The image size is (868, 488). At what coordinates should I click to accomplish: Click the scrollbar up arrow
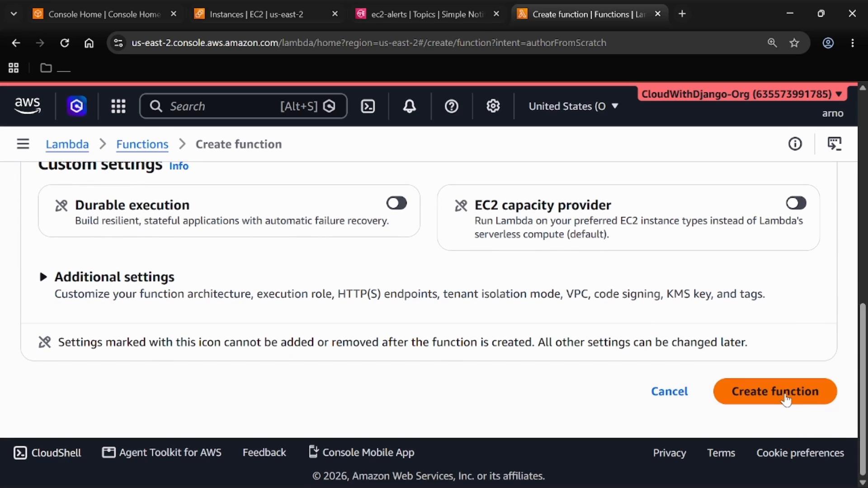(x=863, y=88)
